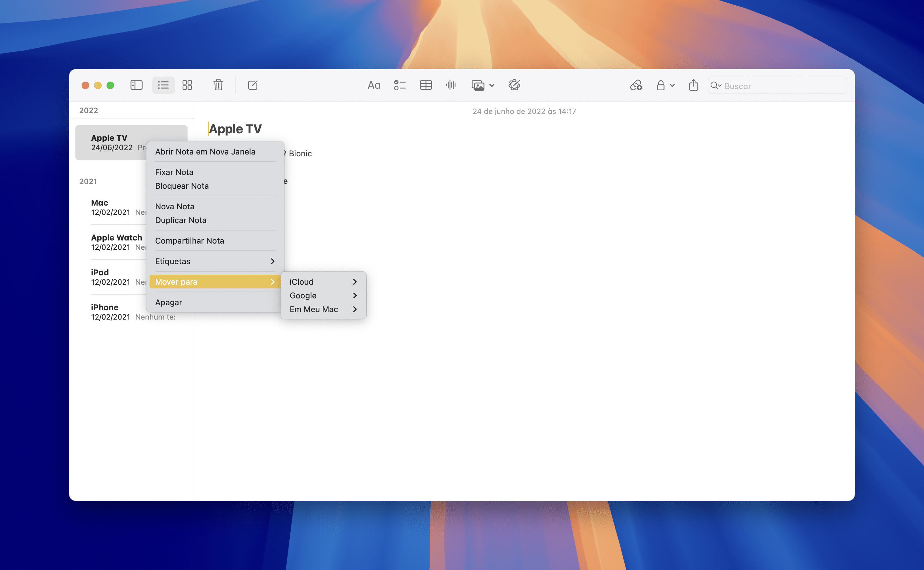The width and height of the screenshot is (924, 570).
Task: Expand the Etiquetas submenu
Action: pos(215,261)
